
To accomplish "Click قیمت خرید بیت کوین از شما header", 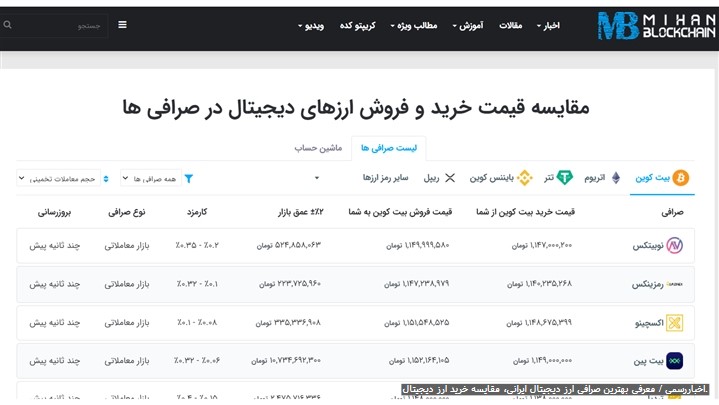I will tap(525, 212).
